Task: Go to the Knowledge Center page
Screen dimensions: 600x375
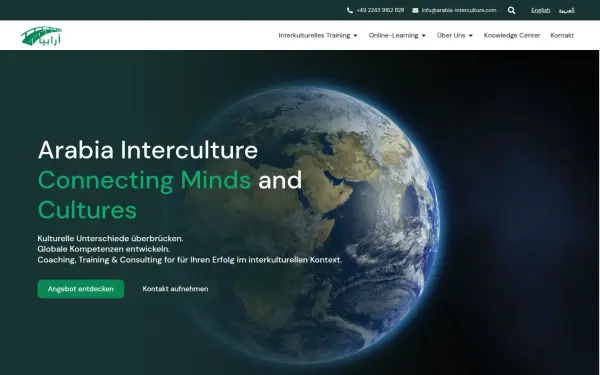Action: click(512, 35)
